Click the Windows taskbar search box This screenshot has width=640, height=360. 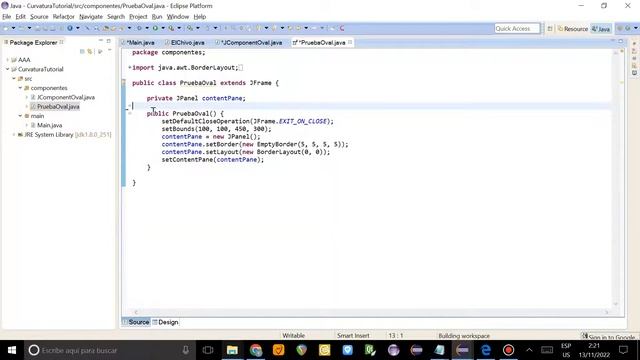point(110,350)
